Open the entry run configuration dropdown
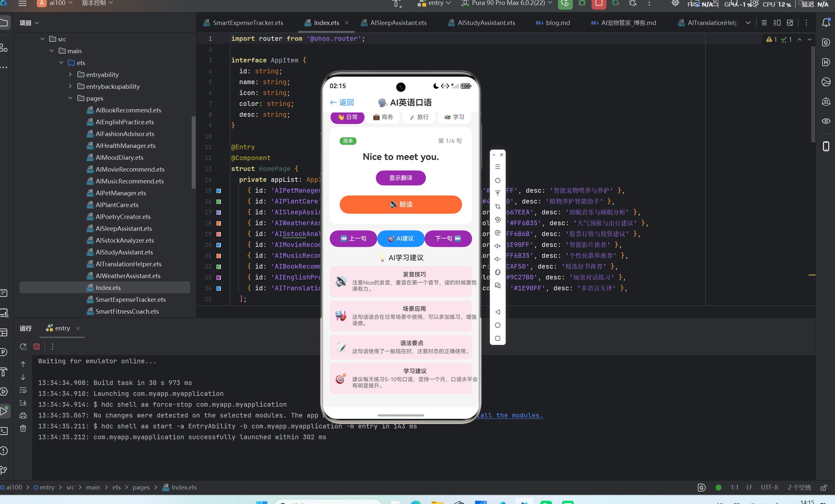 [x=434, y=3]
